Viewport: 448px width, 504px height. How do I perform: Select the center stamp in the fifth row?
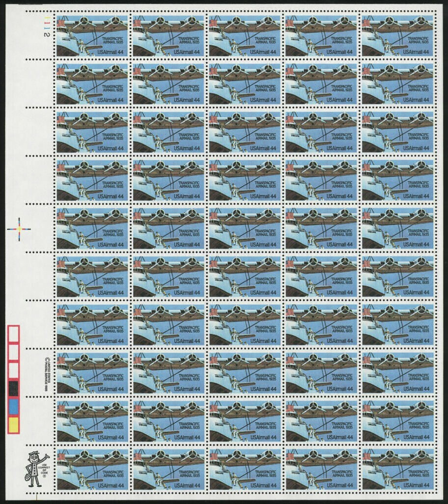245,228
